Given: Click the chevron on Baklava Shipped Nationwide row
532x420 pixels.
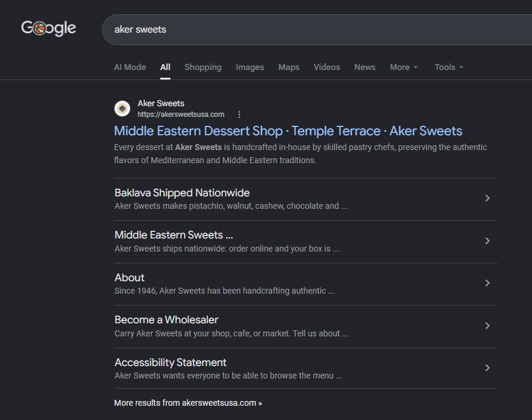Looking at the screenshot, I should (x=487, y=198).
